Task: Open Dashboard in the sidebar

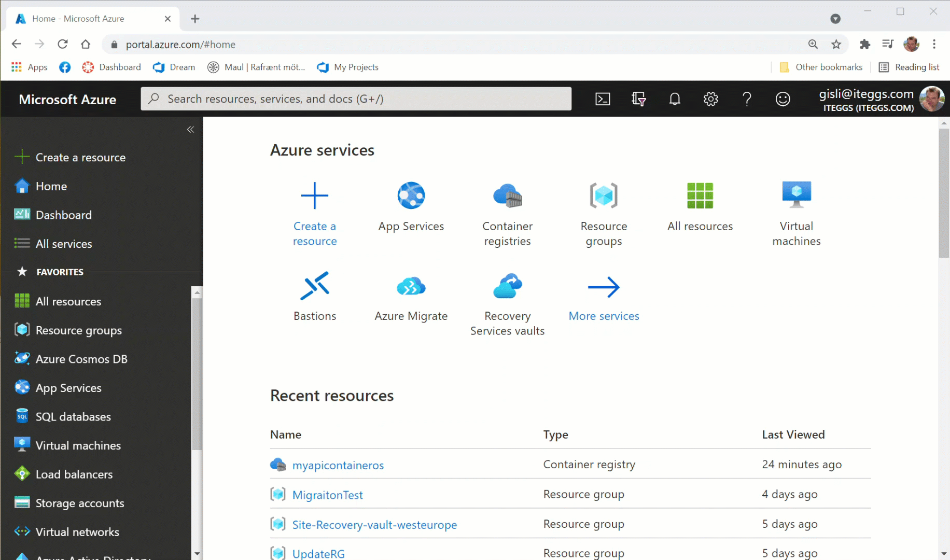Action: pos(53,215)
